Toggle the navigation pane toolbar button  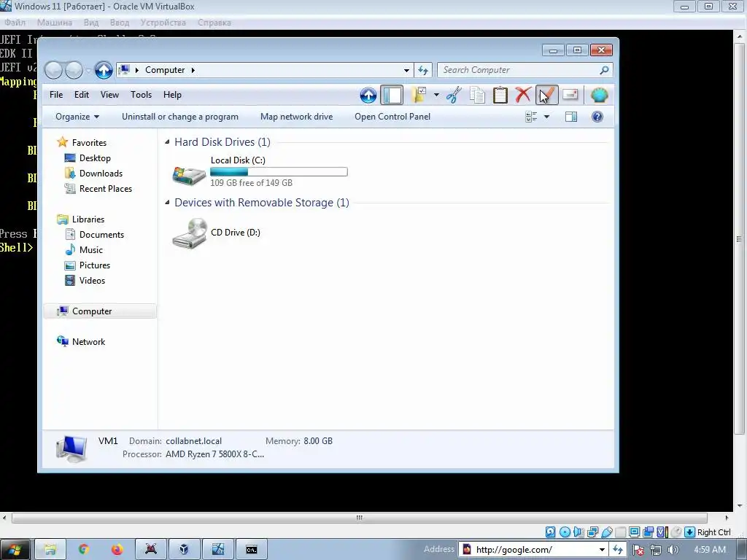[392, 95]
